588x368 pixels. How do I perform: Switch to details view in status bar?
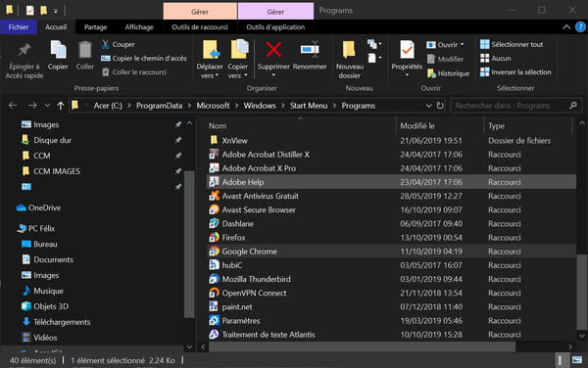[x=560, y=360]
